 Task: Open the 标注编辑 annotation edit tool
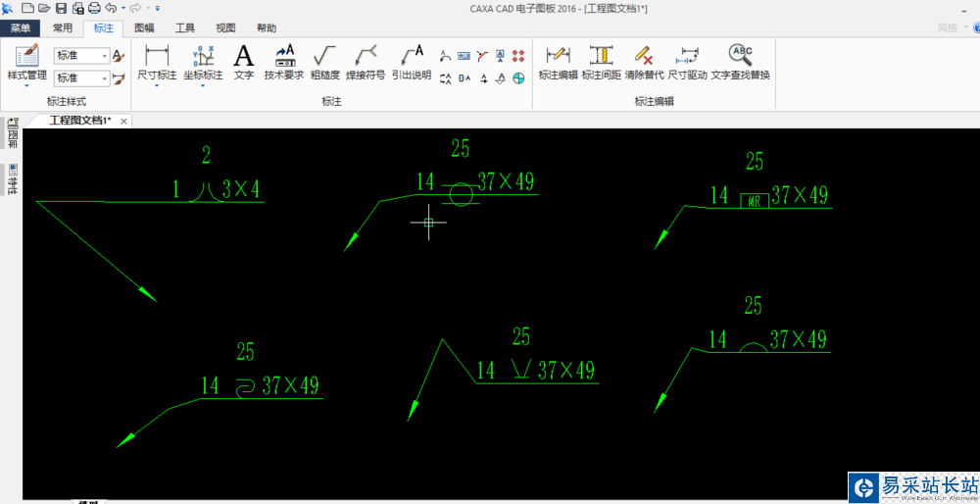(559, 62)
